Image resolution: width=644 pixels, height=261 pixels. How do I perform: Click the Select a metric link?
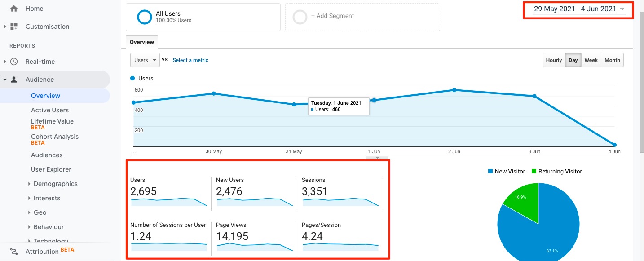click(x=190, y=60)
